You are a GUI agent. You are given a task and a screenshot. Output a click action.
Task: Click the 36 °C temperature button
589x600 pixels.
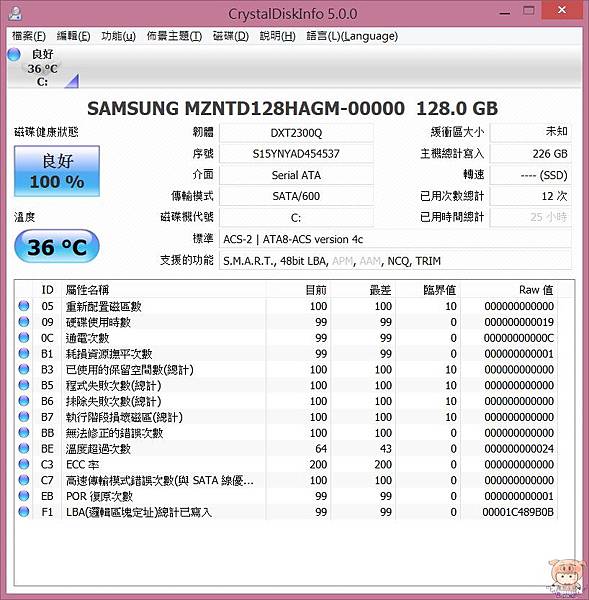pyautogui.click(x=57, y=247)
